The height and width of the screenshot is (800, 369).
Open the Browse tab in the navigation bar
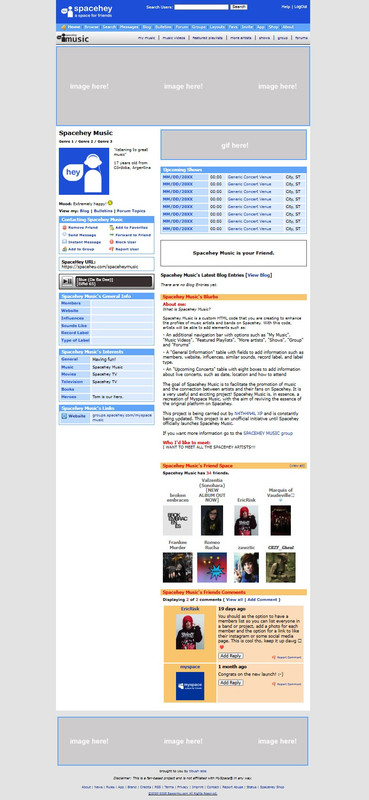click(92, 27)
